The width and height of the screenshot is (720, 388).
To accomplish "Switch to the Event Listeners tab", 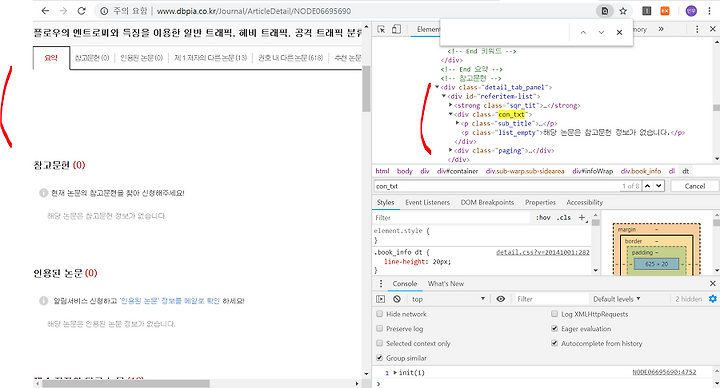I will [x=428, y=202].
